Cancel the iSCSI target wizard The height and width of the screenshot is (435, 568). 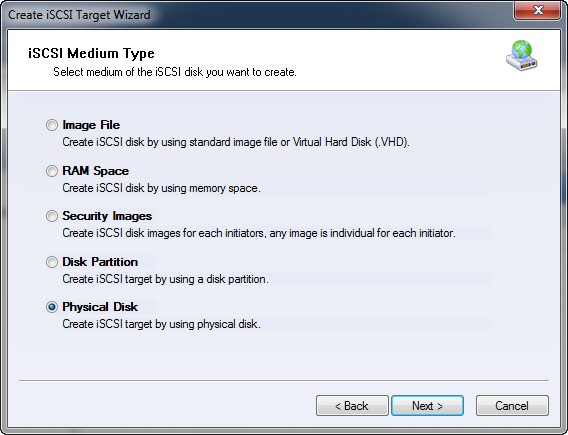pyautogui.click(x=512, y=406)
